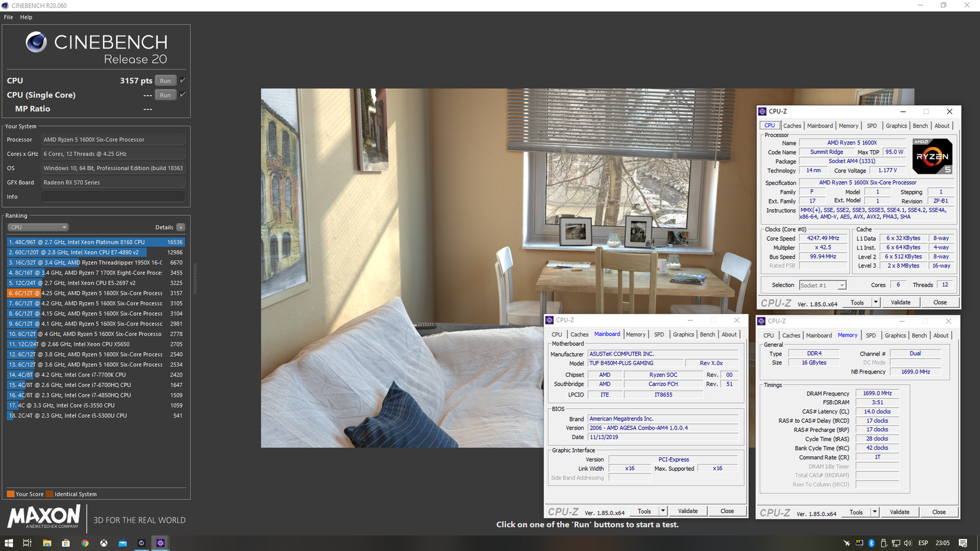Open the volume control tray icon
The width and height of the screenshot is (980, 551).
point(908,543)
